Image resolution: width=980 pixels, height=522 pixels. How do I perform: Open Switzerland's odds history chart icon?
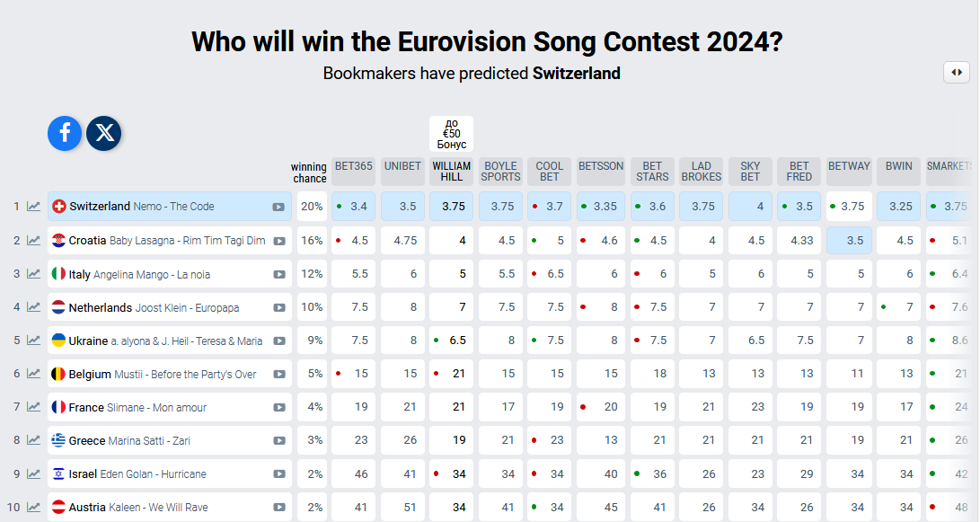pyautogui.click(x=33, y=207)
